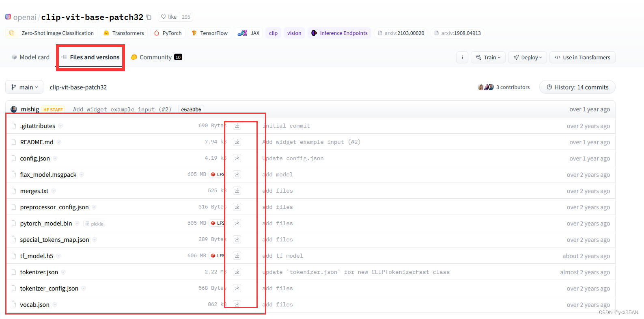Click the pickle badge on pytorch_model.bin
The image size is (644, 319).
[x=94, y=224]
